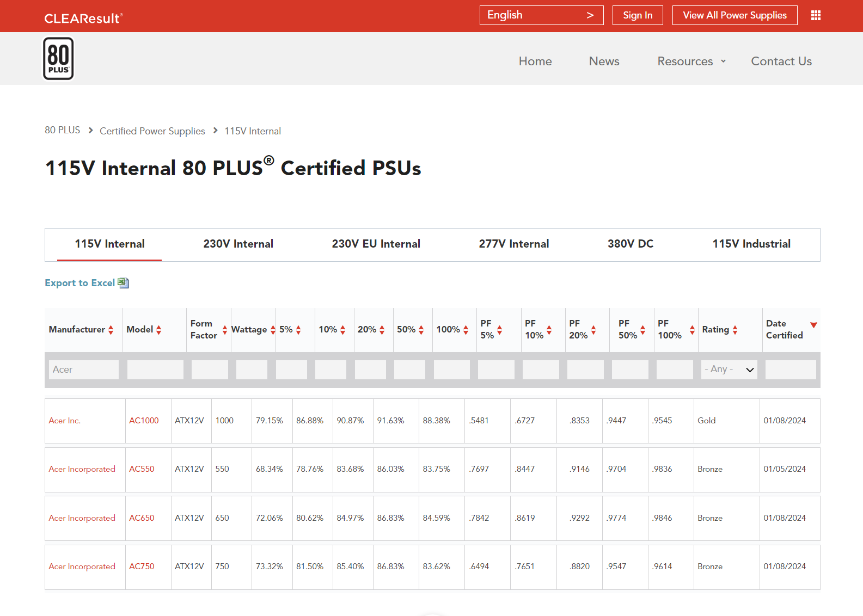Go to Certified Power Supplies breadcrumb
This screenshot has width=863, height=616.
pos(152,131)
